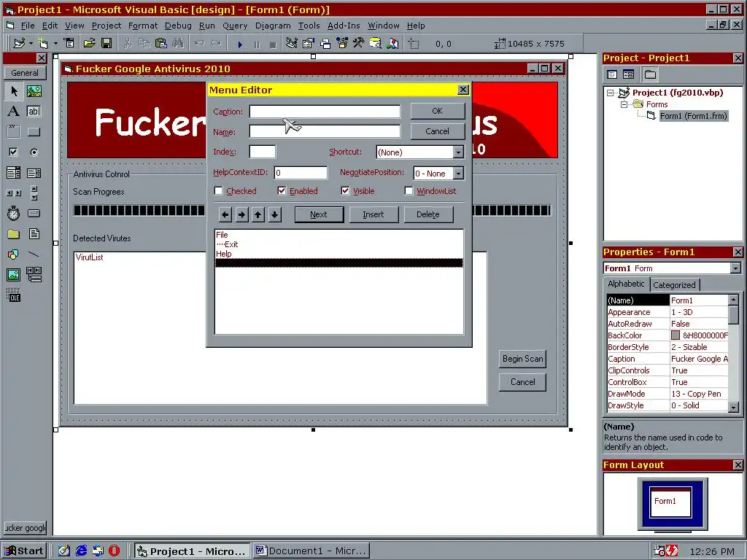Click the Start run toolbar button
Screen dimensions: 747x560
pos(239,44)
